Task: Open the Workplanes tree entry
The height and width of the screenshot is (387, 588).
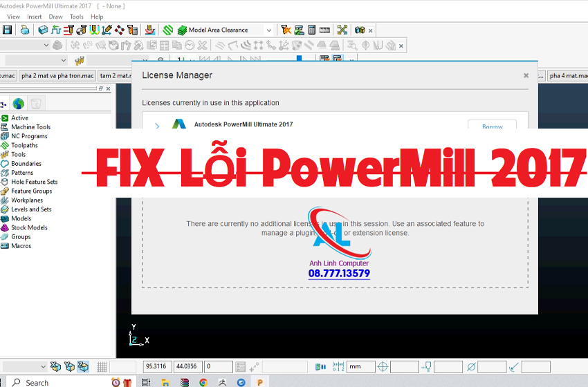Action: 25,200
